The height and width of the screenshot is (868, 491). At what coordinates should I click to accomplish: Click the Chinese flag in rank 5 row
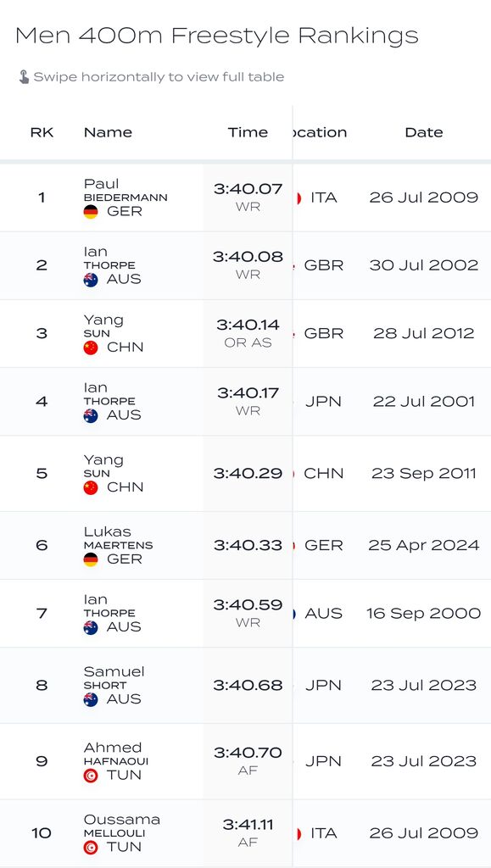point(91,487)
